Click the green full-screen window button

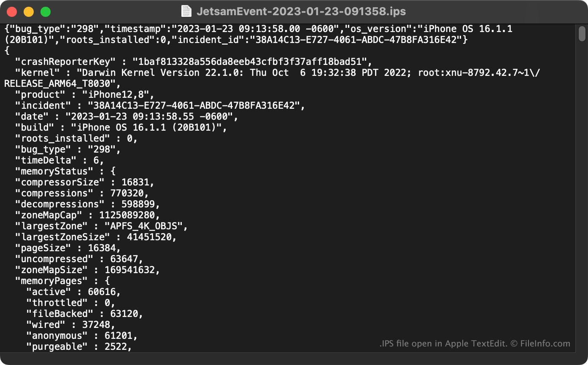pyautogui.click(x=46, y=12)
